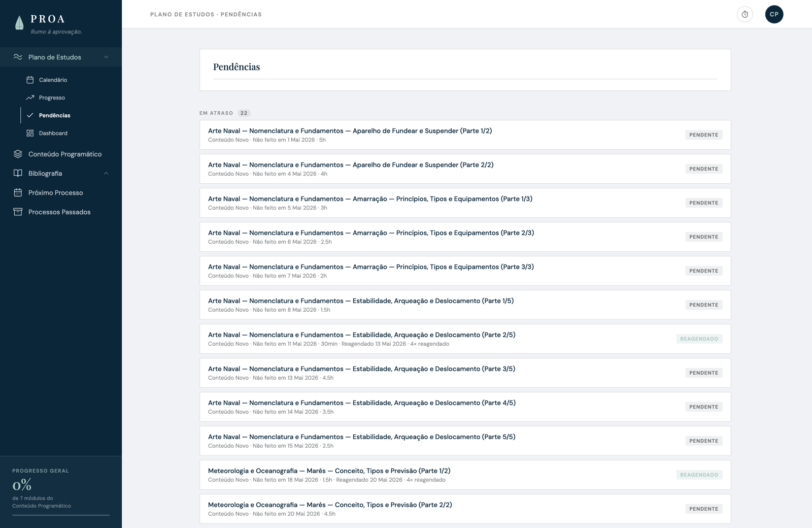Image resolution: width=812 pixels, height=528 pixels.
Task: Click REAGENDADO badge on Estabilidade Parte 2/5 row
Action: coord(699,339)
